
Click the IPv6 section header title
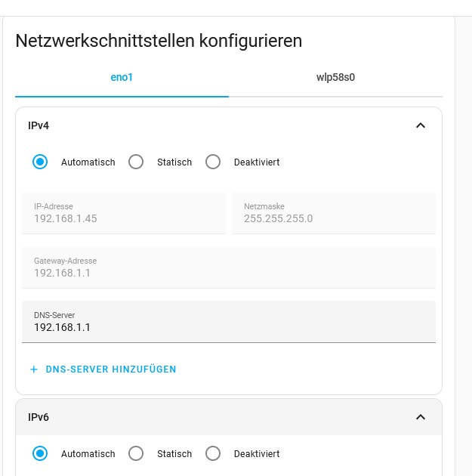click(x=39, y=417)
